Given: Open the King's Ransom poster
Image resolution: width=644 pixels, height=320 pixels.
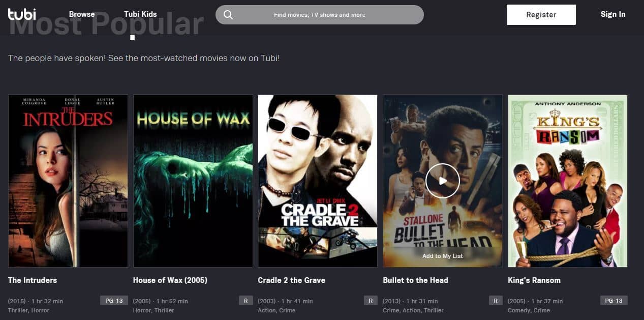Looking at the screenshot, I should click(x=568, y=181).
